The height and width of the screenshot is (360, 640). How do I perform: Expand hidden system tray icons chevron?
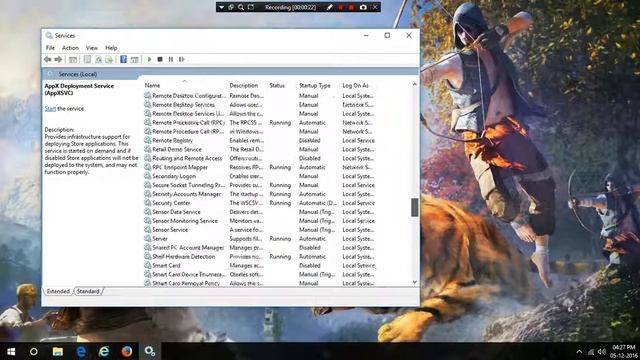[x=579, y=351]
